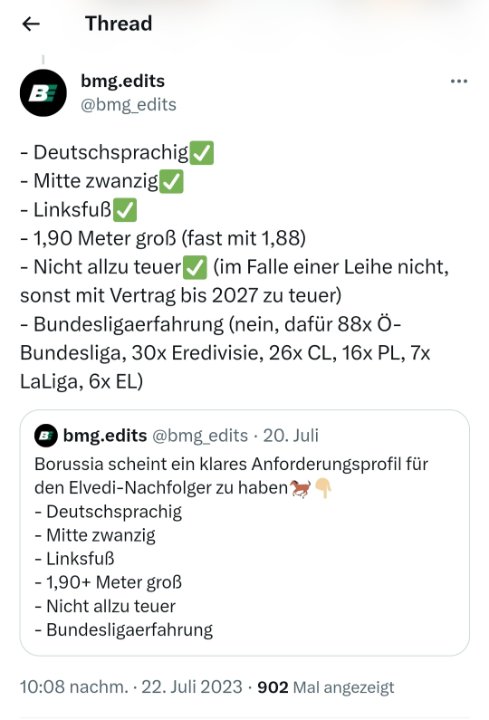
Task: Click the 22. Juli 2023 date
Action: (191, 687)
